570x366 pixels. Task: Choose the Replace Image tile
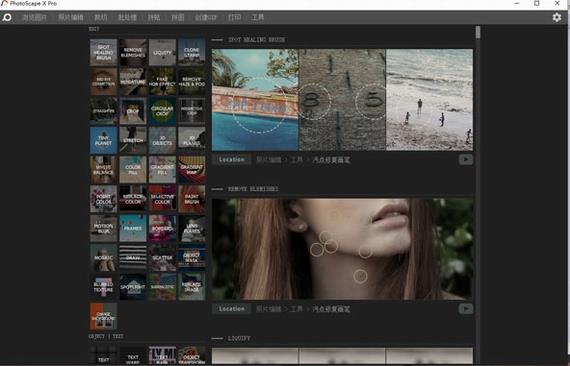coord(192,287)
